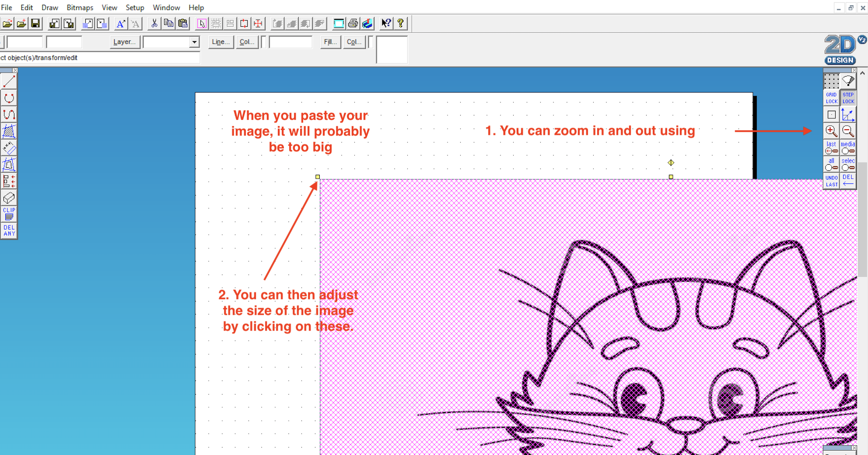The width and height of the screenshot is (868, 455).
Task: Select the pointer select-object tool
Action: click(202, 23)
